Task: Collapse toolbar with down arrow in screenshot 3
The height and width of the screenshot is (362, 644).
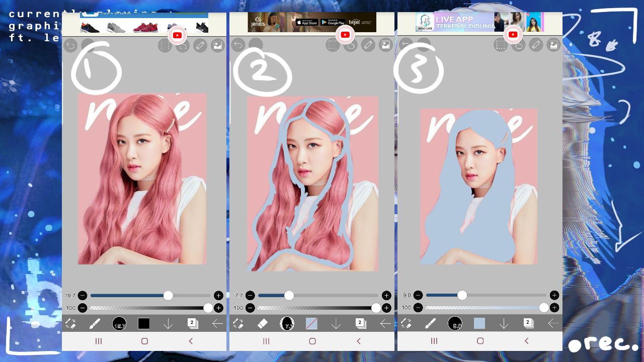Action: click(x=504, y=324)
